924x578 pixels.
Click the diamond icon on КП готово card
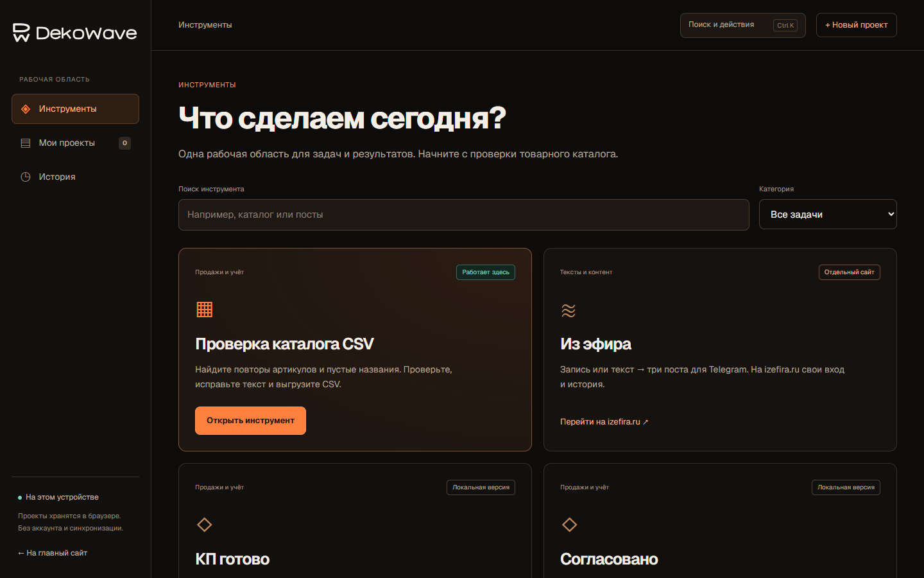pyautogui.click(x=204, y=525)
